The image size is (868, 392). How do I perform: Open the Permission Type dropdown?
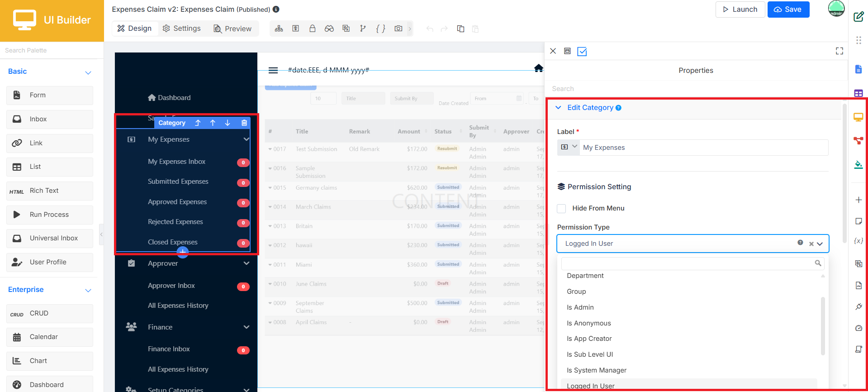pyautogui.click(x=693, y=244)
